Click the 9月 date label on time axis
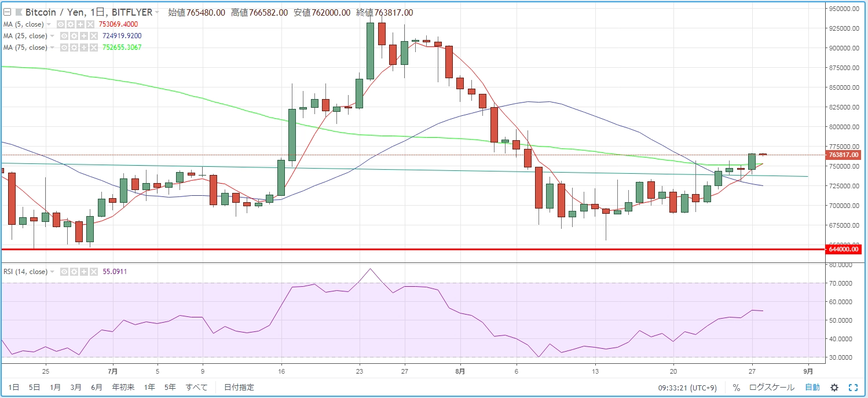Viewport: 868px width, 398px height. [808, 371]
